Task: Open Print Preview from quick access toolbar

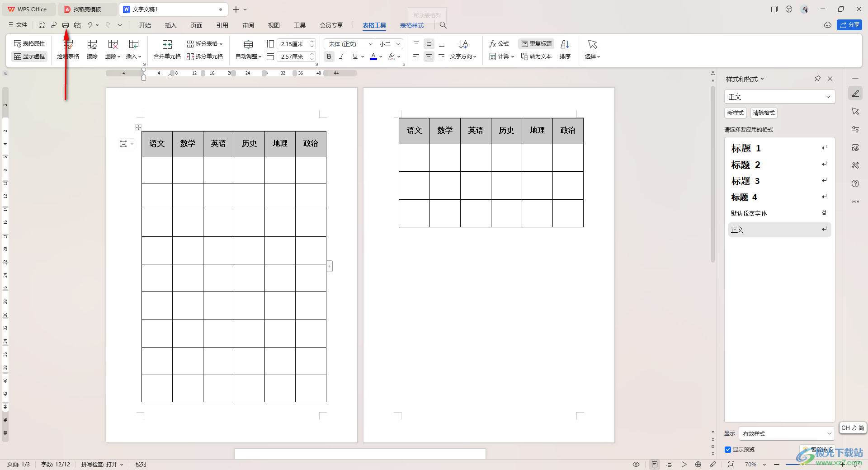Action: tap(77, 25)
